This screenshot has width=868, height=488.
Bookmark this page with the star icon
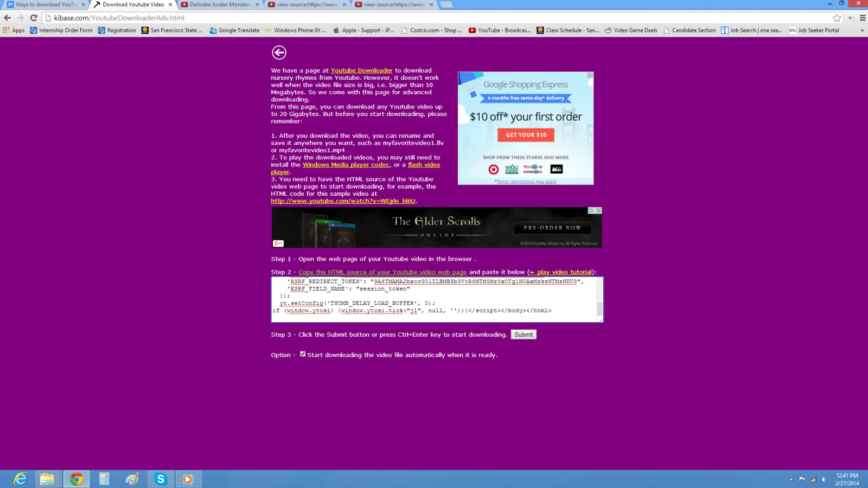pos(837,18)
